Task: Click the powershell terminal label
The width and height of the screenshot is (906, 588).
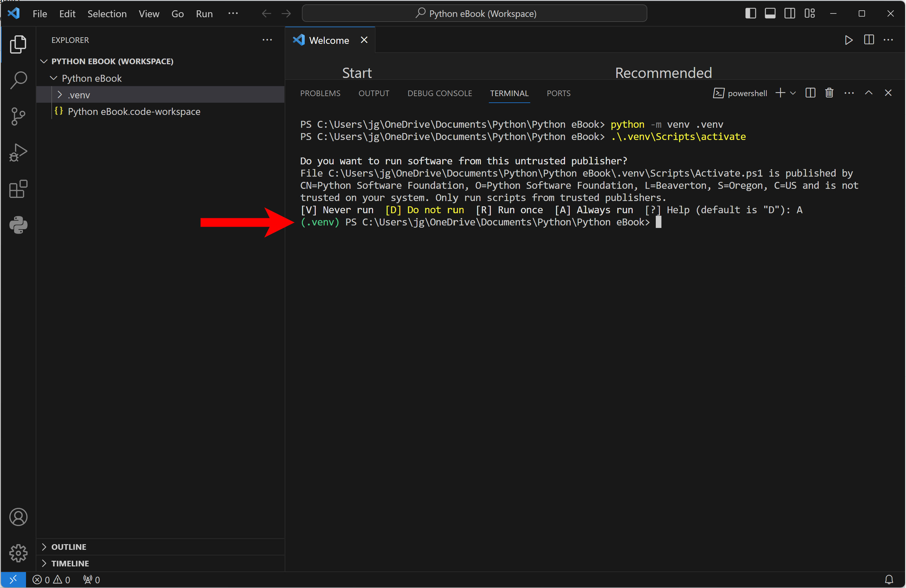Action: (x=740, y=93)
